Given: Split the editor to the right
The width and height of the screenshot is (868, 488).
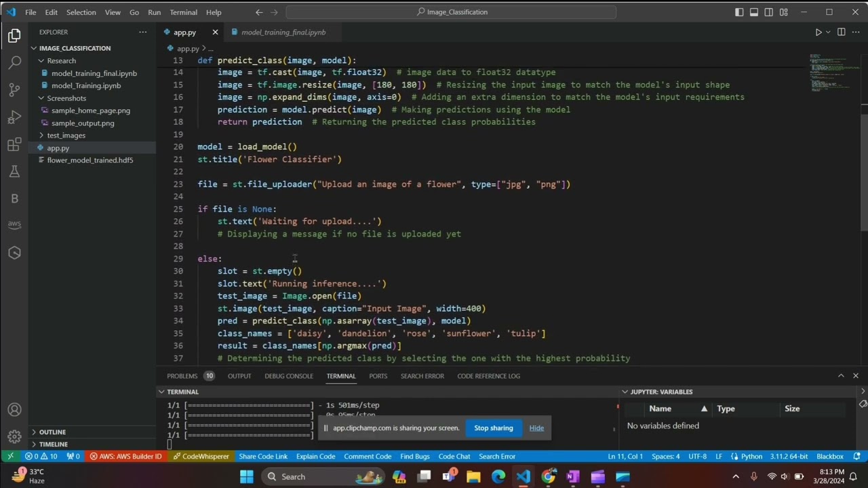Looking at the screenshot, I should pyautogui.click(x=842, y=32).
